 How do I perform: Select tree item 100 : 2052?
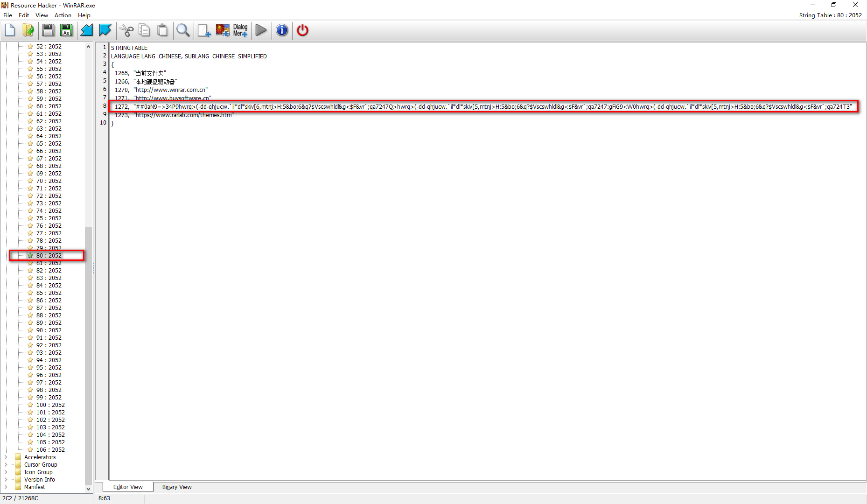[x=50, y=405]
